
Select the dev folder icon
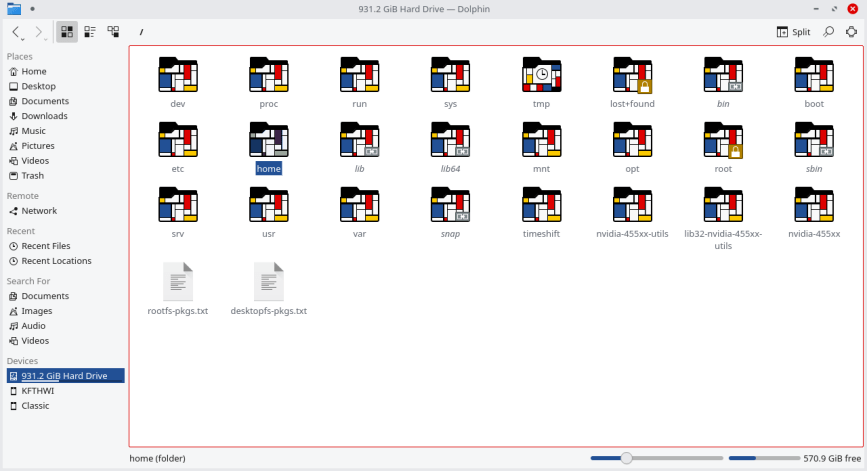pos(178,75)
